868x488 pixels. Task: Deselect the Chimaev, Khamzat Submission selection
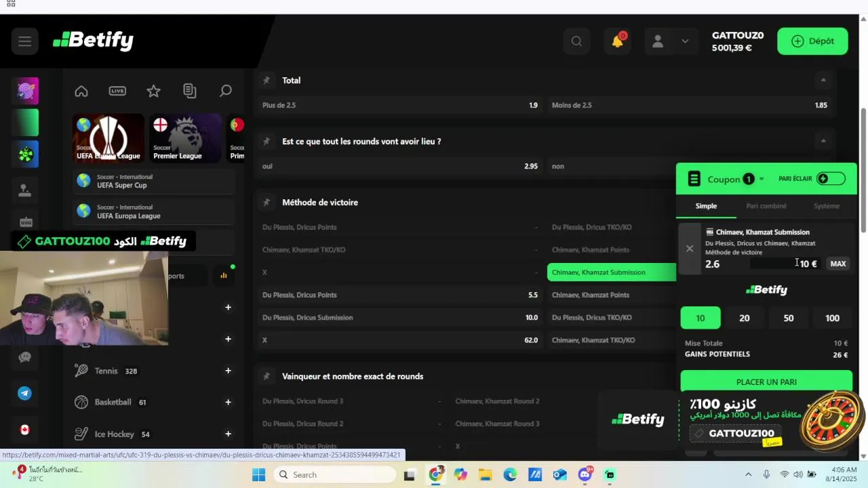click(x=612, y=272)
